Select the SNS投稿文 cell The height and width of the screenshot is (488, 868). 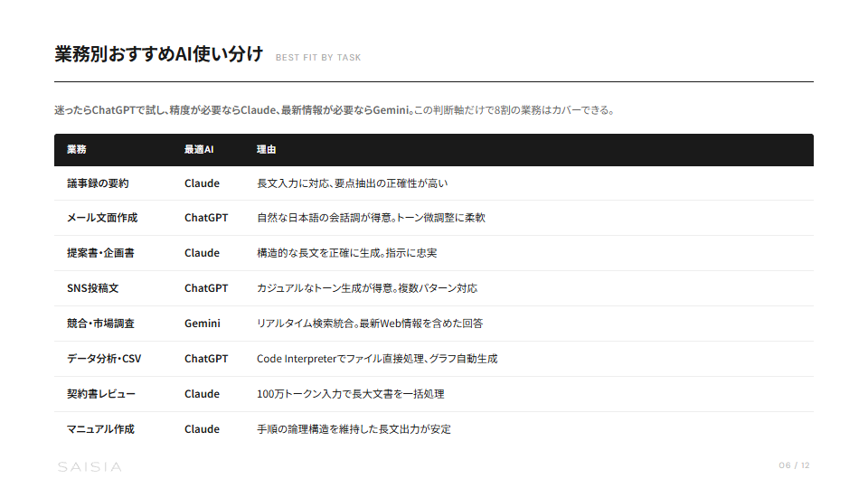[x=93, y=288]
